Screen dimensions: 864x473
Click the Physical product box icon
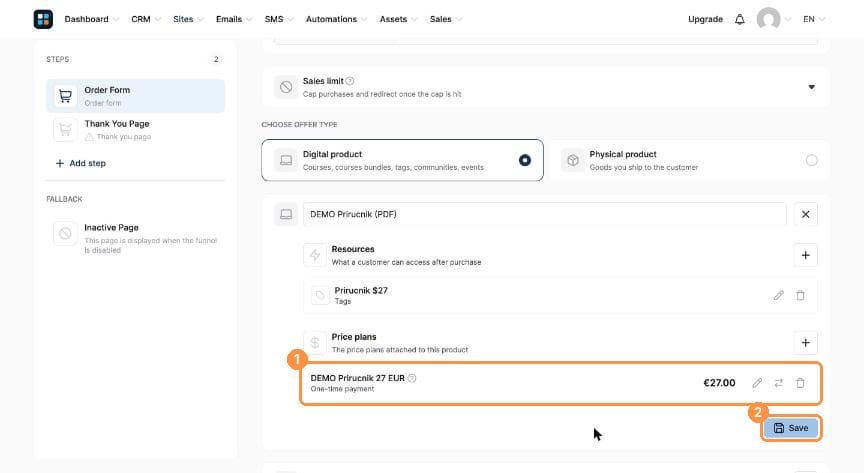pyautogui.click(x=573, y=160)
